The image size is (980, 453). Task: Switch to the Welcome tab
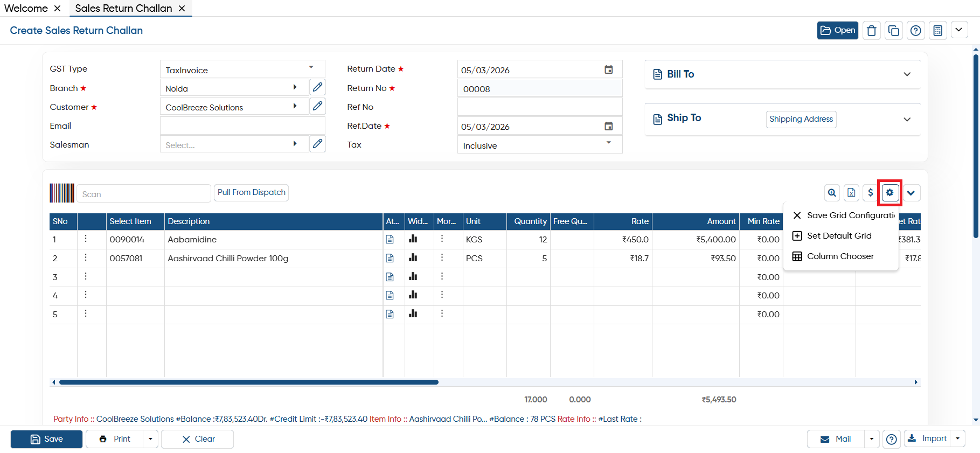[x=26, y=8]
